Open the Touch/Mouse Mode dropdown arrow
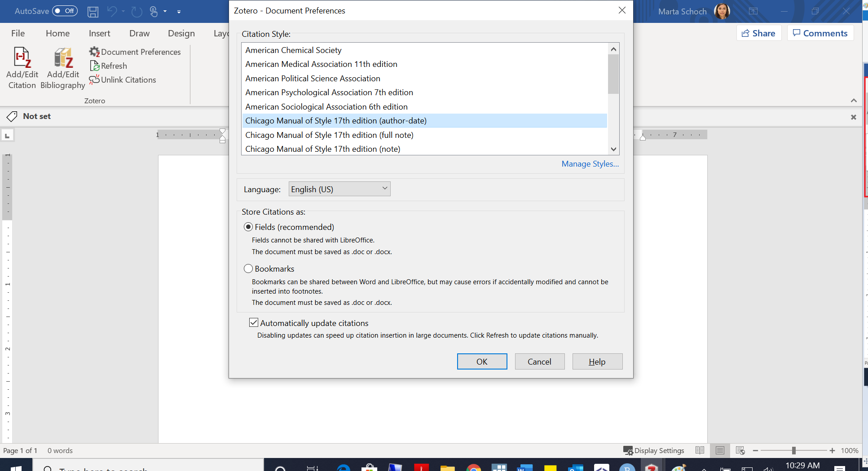 click(165, 11)
